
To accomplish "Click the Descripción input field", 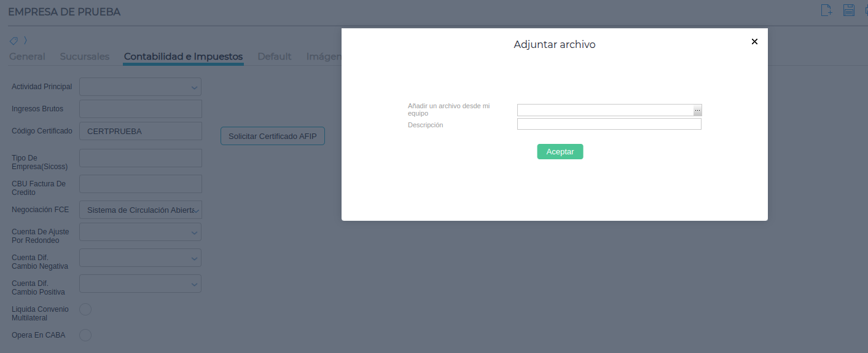I will (609, 124).
